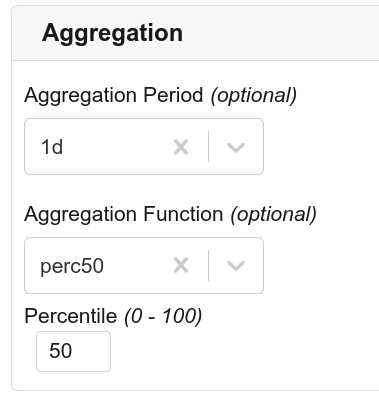Click the Aggregation Function label
This screenshot has height=395, width=379.
[124, 214]
